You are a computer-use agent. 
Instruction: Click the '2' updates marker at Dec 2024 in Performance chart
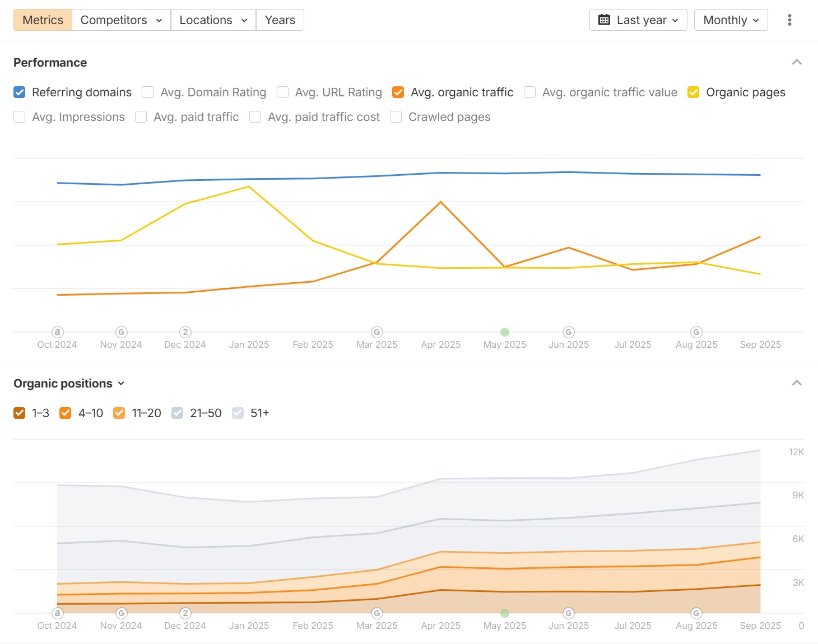point(185,332)
